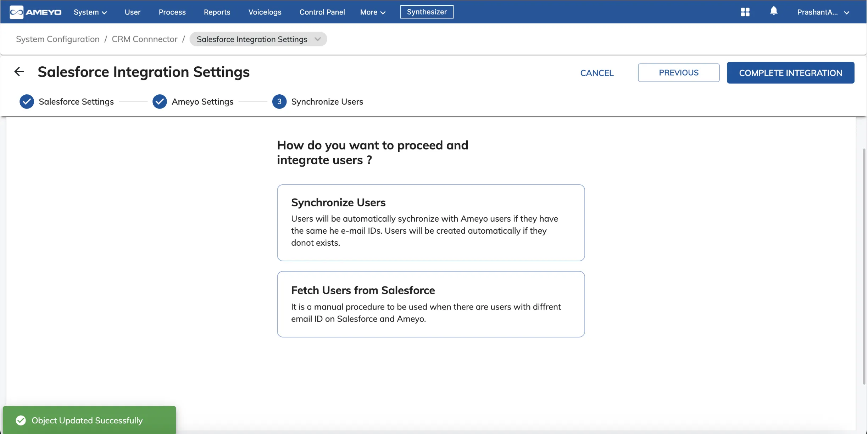This screenshot has height=434, width=868.
Task: Open the Control Panel menu
Action: pyautogui.click(x=322, y=12)
